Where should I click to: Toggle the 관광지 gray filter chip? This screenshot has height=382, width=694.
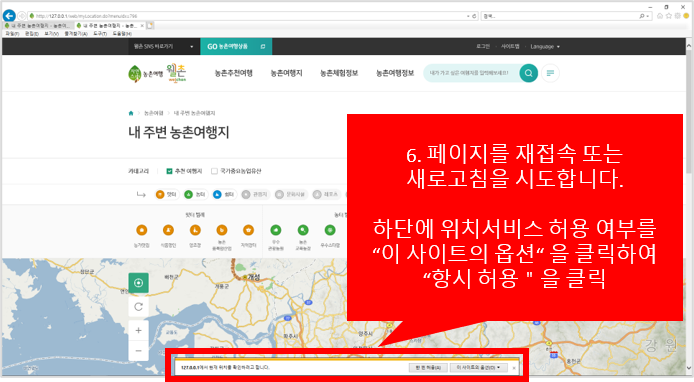click(255, 195)
